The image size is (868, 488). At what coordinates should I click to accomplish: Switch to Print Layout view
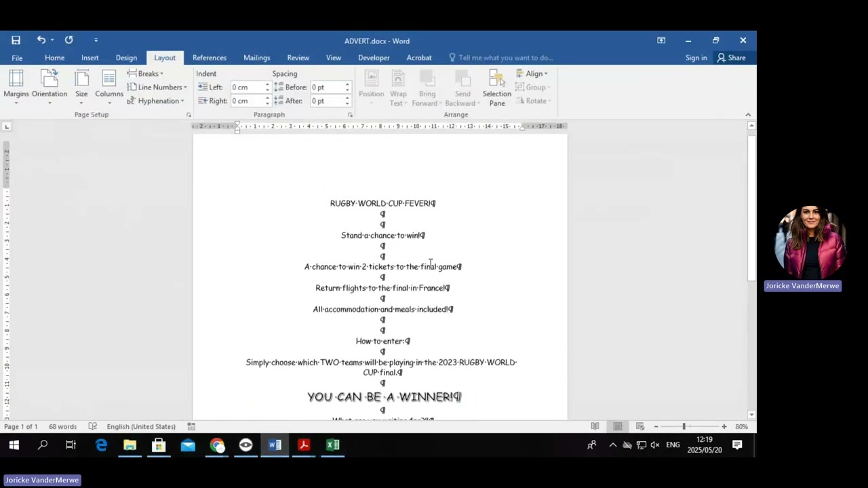pyautogui.click(x=618, y=426)
